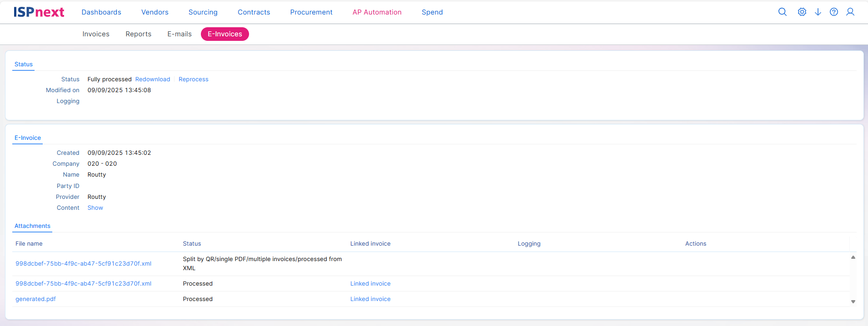Switch to the Invoices tab
This screenshot has width=868, height=326.
click(96, 34)
